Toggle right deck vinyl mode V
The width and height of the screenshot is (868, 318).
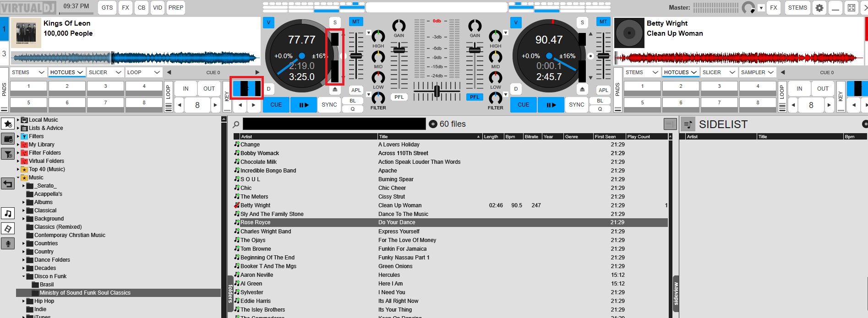click(x=516, y=22)
